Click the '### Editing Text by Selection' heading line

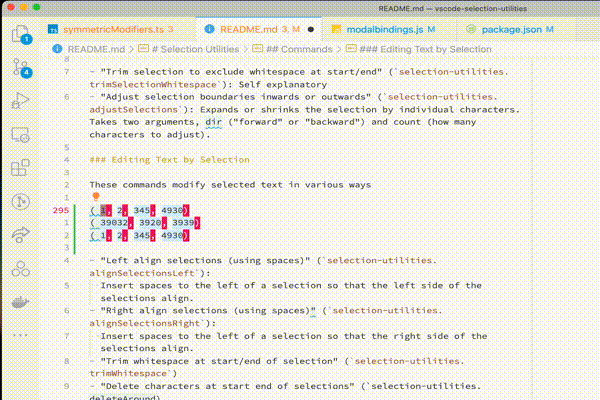tap(169, 160)
